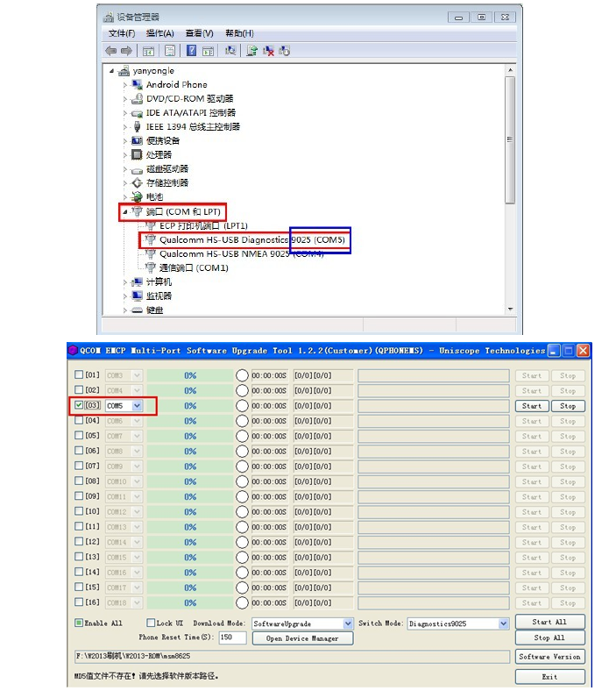
Task: Toggle the Enable All checkbox
Action: [79, 623]
